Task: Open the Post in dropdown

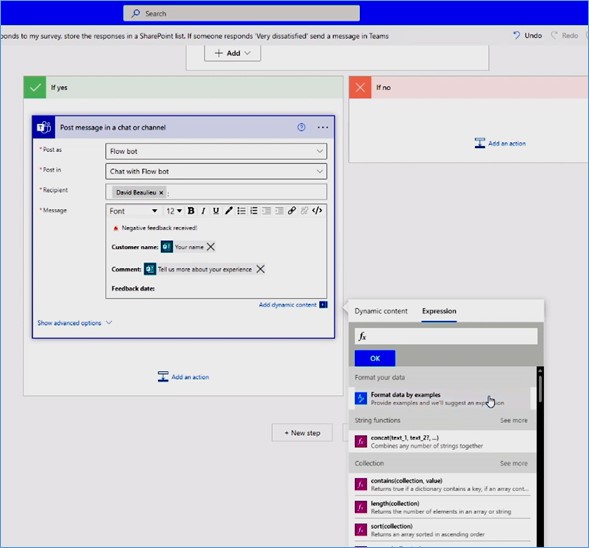Action: [216, 171]
